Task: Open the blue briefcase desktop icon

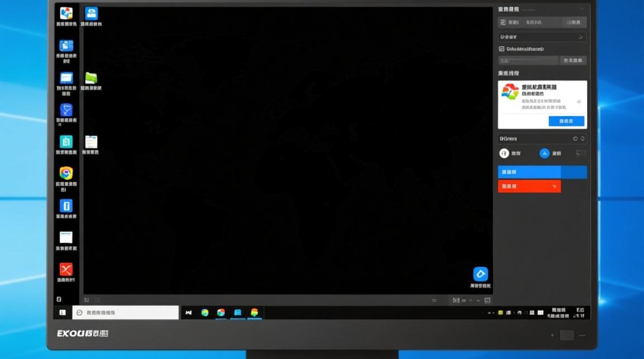Action: point(91,13)
